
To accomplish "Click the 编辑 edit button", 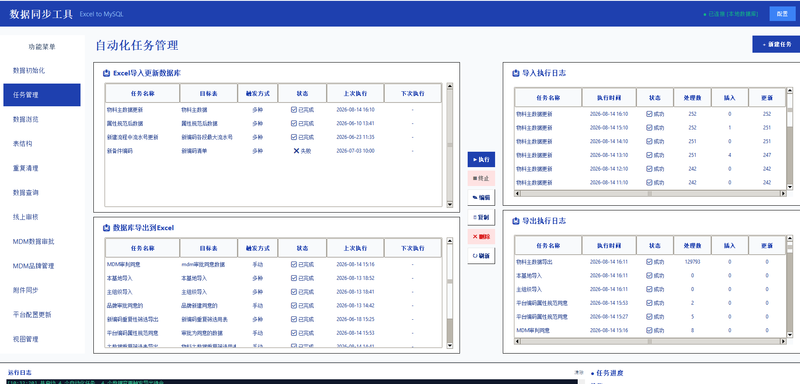I will pyautogui.click(x=481, y=197).
